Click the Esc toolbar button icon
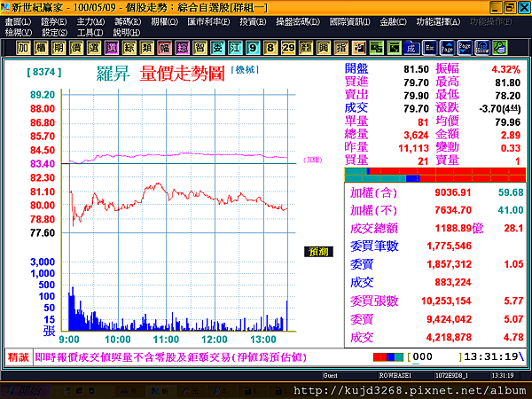Viewport: 532px width, 399px height. (x=429, y=48)
